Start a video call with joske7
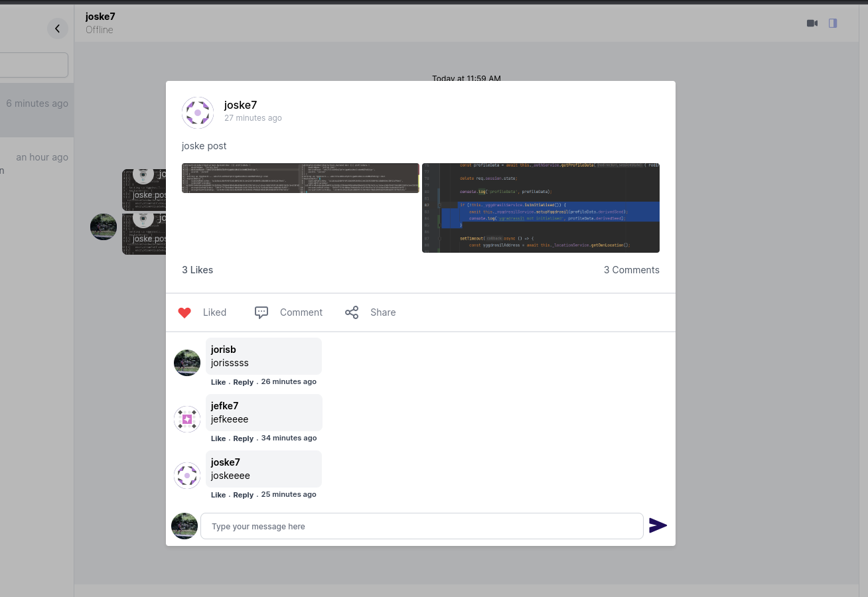 (x=812, y=23)
